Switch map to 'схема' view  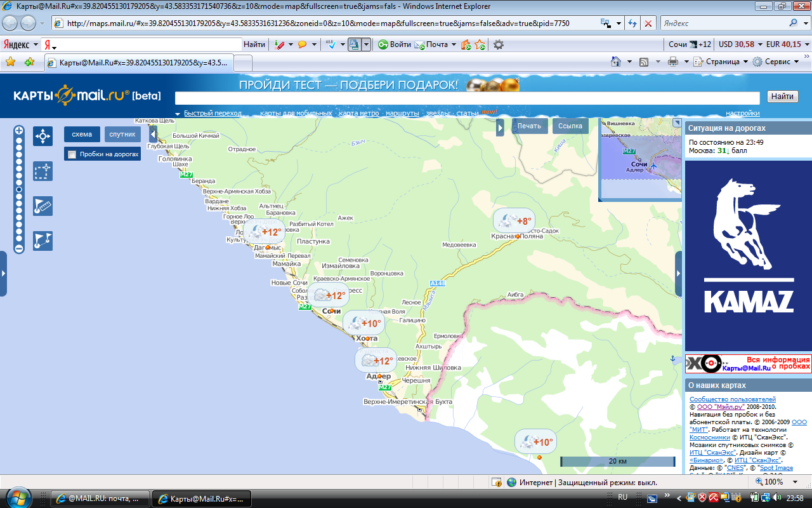pos(82,135)
